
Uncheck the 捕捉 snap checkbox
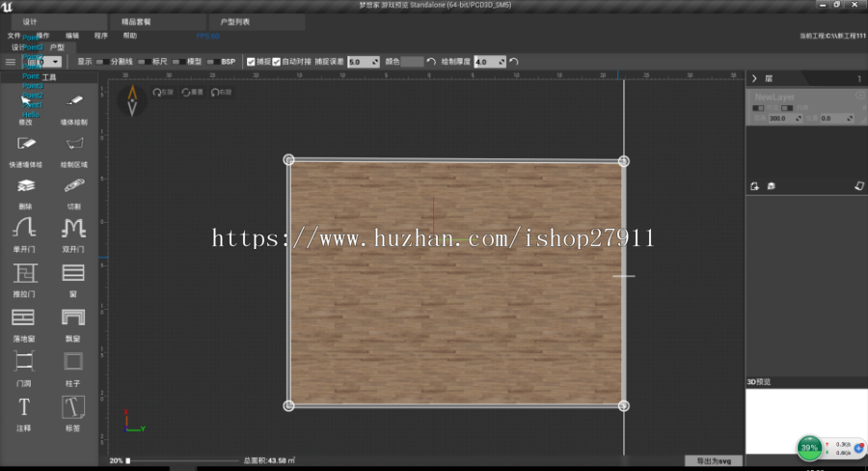pyautogui.click(x=251, y=62)
